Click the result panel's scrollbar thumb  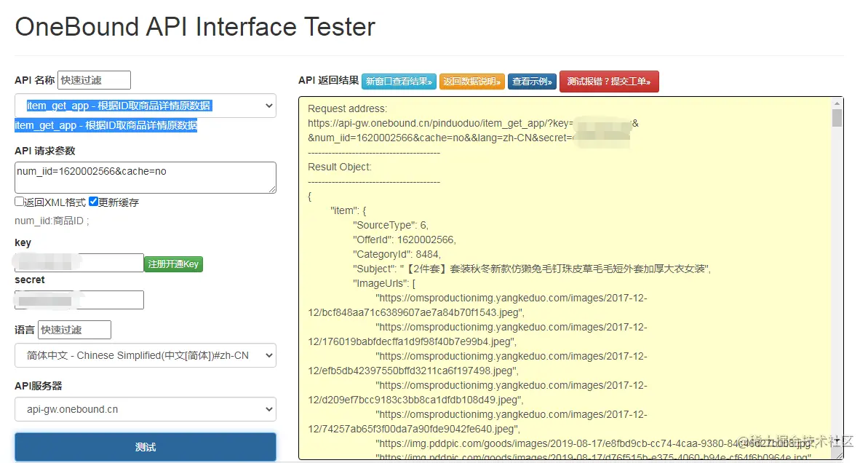(837, 119)
